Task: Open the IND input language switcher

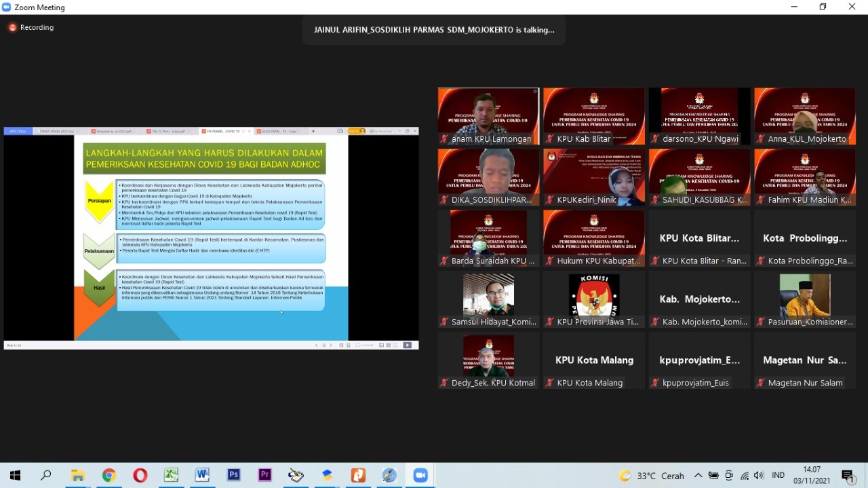Action: coord(778,476)
